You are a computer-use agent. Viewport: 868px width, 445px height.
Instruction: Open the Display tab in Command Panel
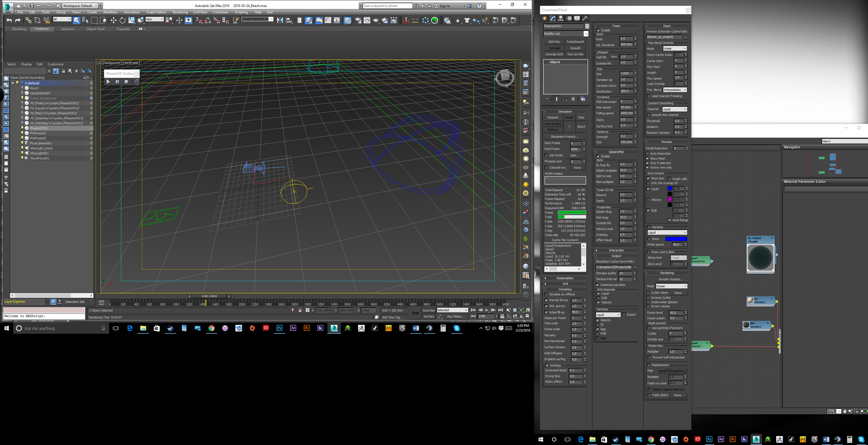point(577,18)
